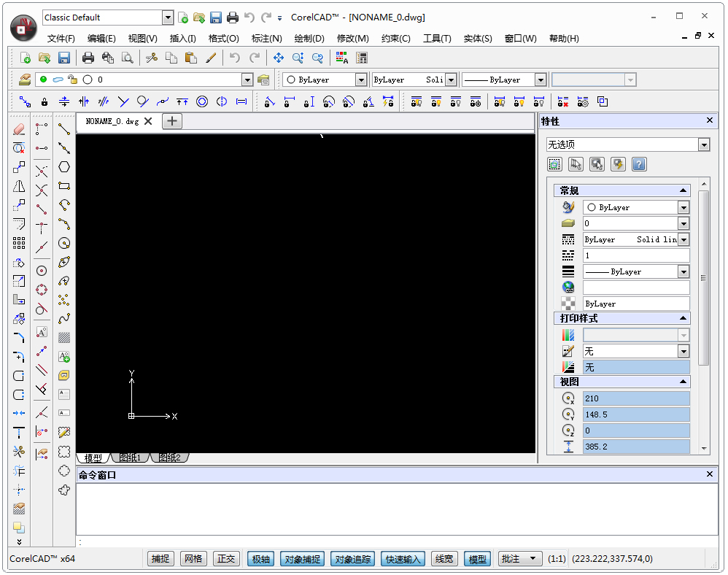The width and height of the screenshot is (728, 575).
Task: Toggle 网格 (Grid) in the status bar
Action: tap(193, 559)
